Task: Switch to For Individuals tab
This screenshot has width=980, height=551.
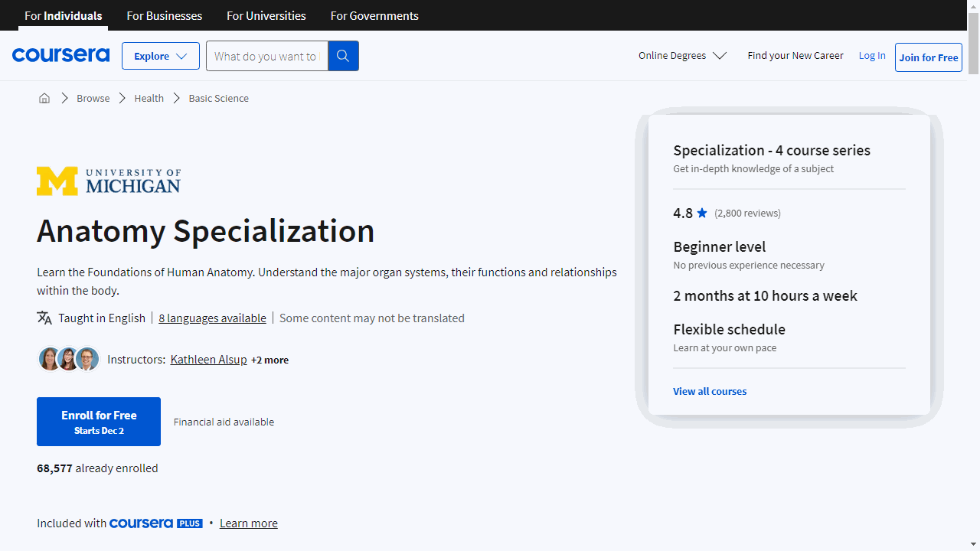Action: coord(64,15)
